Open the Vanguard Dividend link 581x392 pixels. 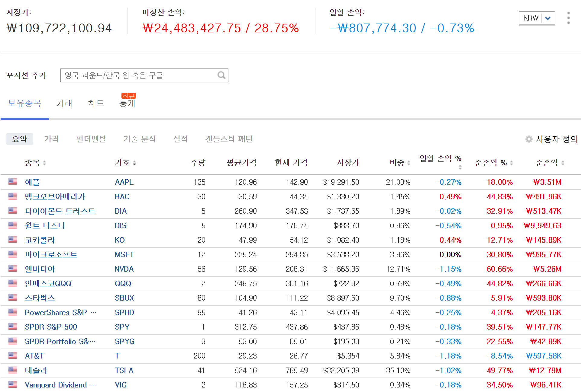tap(60, 385)
